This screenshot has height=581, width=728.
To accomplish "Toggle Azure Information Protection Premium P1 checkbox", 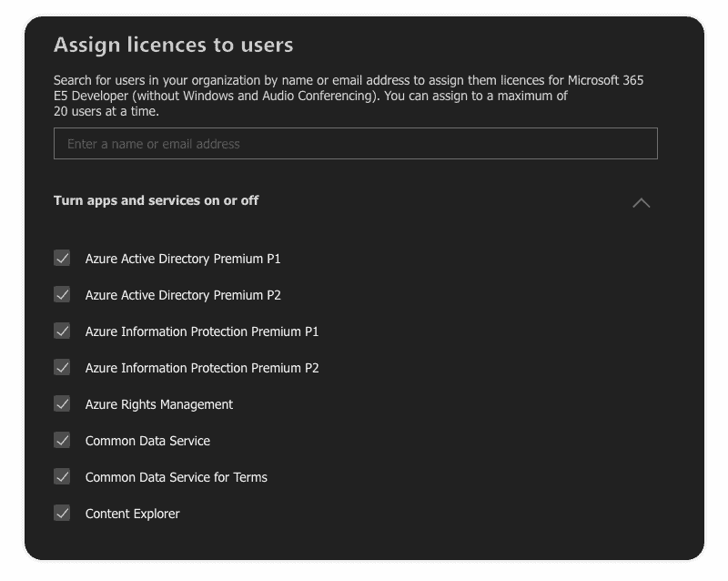I will point(62,331).
